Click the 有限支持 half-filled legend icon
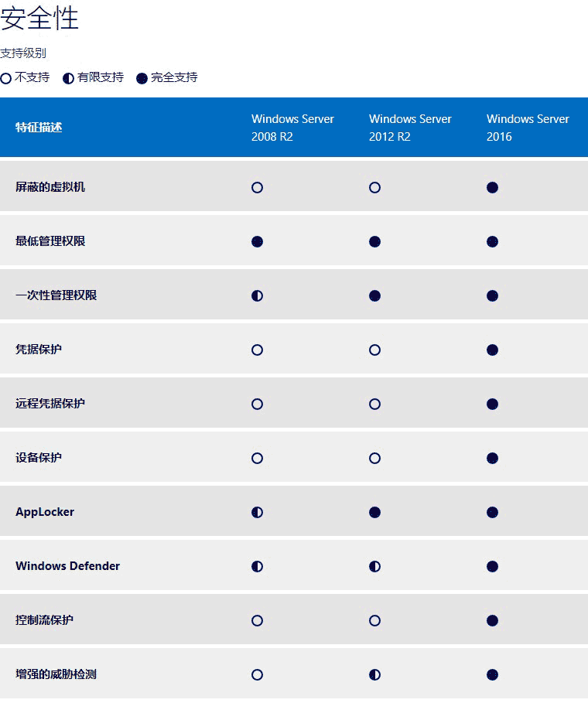 pyautogui.click(x=68, y=78)
